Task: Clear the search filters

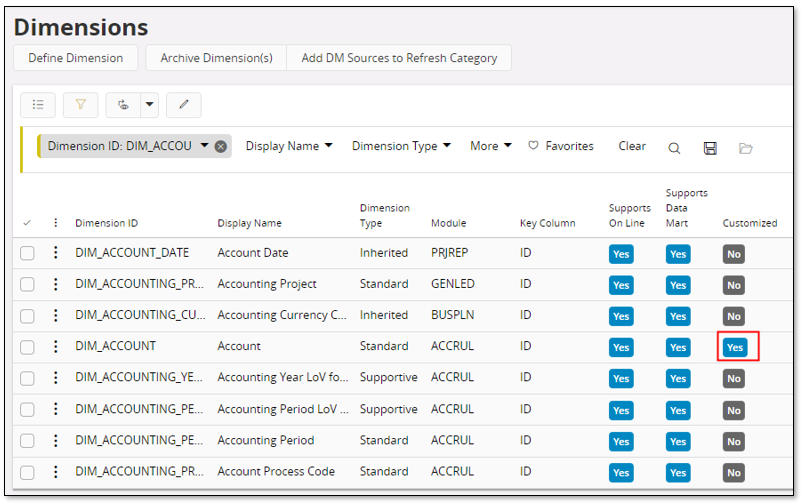Action: [x=632, y=146]
